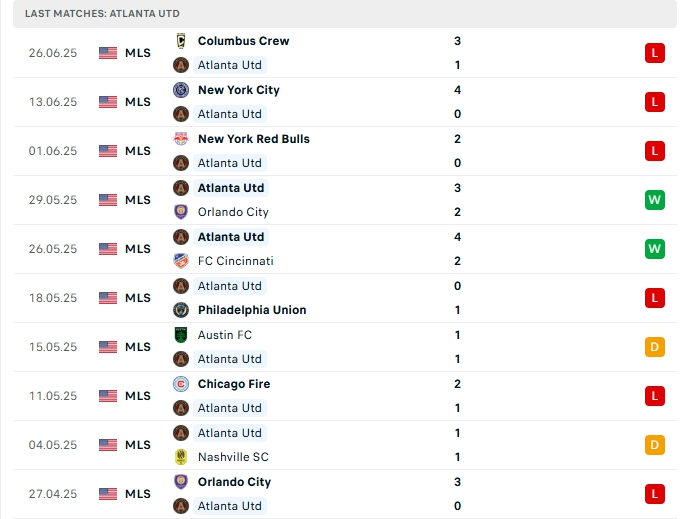Click the red L badge, 26.06.25 match
683x519 pixels.
point(655,53)
